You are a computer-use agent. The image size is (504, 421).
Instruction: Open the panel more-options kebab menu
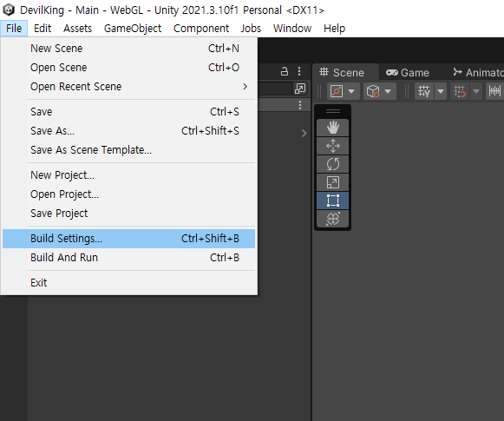[x=299, y=71]
